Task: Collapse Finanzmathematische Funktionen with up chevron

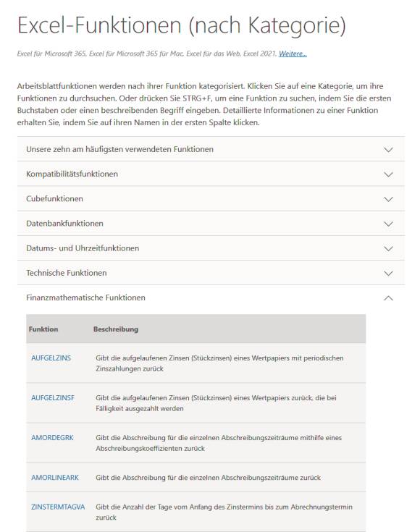Action: (388, 298)
